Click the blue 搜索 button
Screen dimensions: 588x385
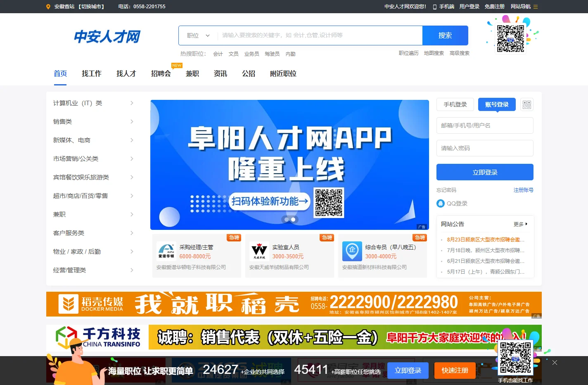point(445,35)
